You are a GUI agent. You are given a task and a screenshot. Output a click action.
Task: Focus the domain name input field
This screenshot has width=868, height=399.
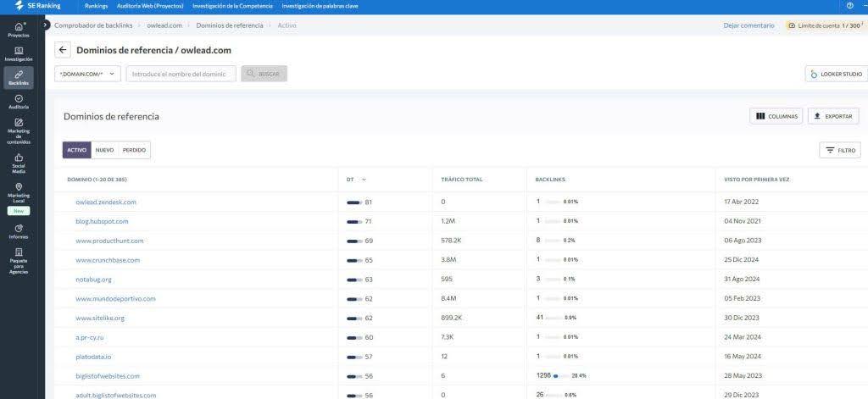[x=181, y=74]
